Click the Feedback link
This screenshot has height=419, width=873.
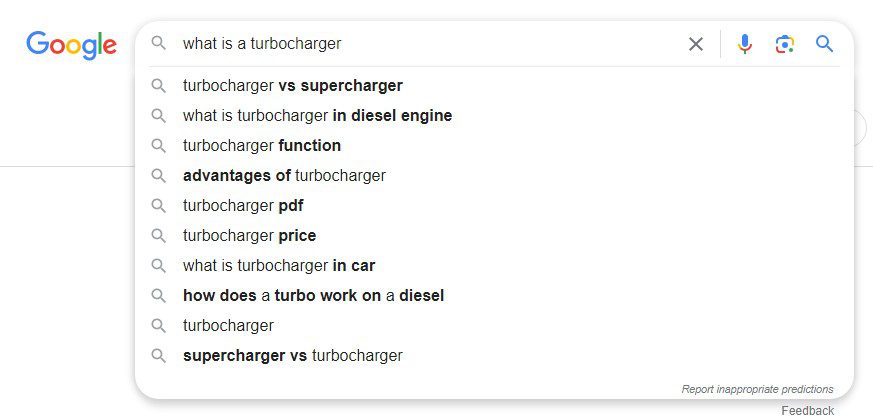pos(807,411)
